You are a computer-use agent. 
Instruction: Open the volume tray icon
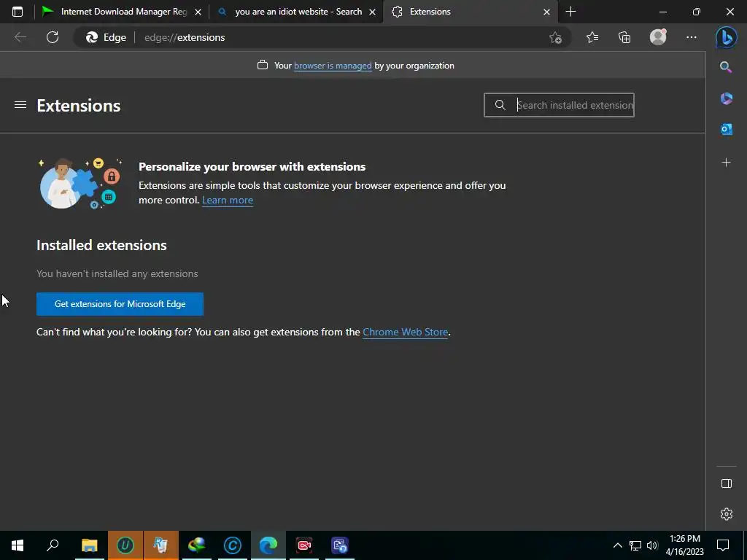tap(652, 545)
